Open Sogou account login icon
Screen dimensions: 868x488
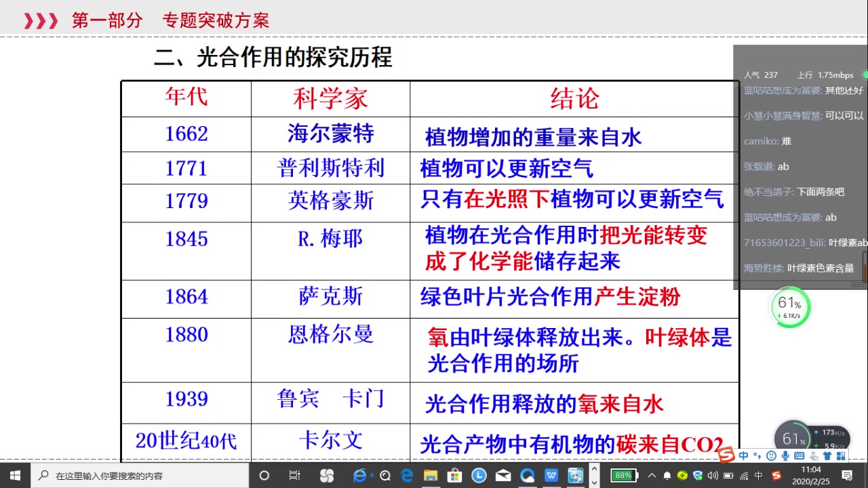(813, 456)
